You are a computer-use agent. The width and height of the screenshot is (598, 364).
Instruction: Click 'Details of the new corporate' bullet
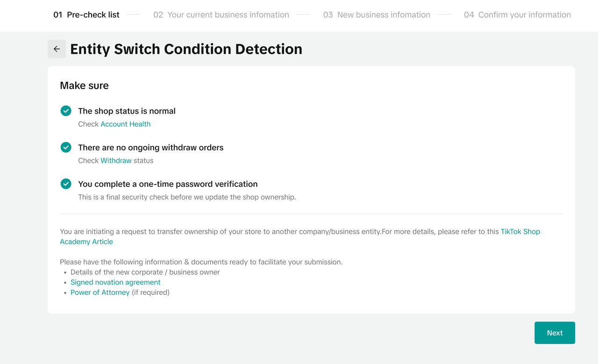(x=145, y=272)
